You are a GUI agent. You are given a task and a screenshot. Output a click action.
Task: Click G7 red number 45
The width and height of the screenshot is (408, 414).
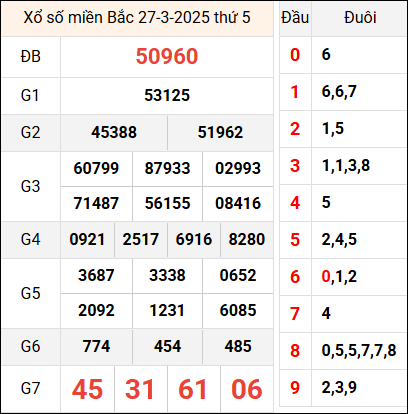[87, 389]
